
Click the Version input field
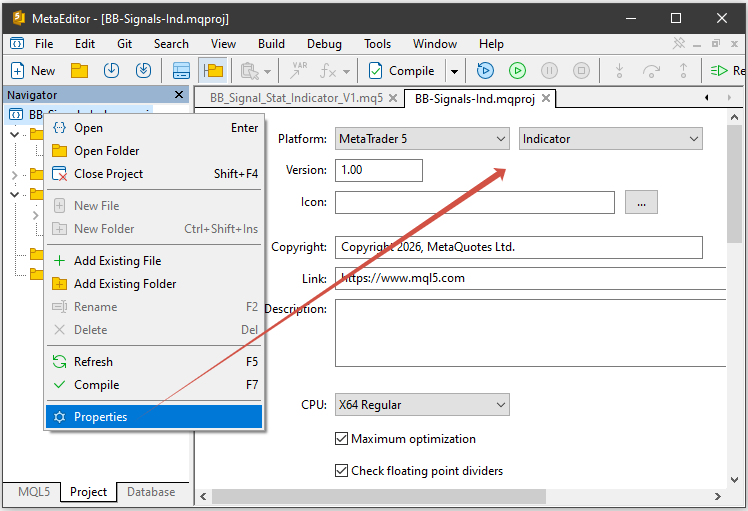[x=379, y=170]
